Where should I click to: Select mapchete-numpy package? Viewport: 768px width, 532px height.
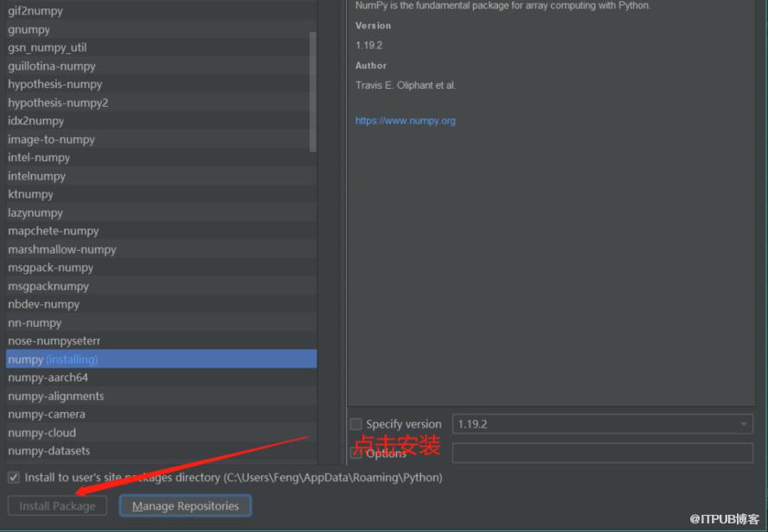click(161, 231)
